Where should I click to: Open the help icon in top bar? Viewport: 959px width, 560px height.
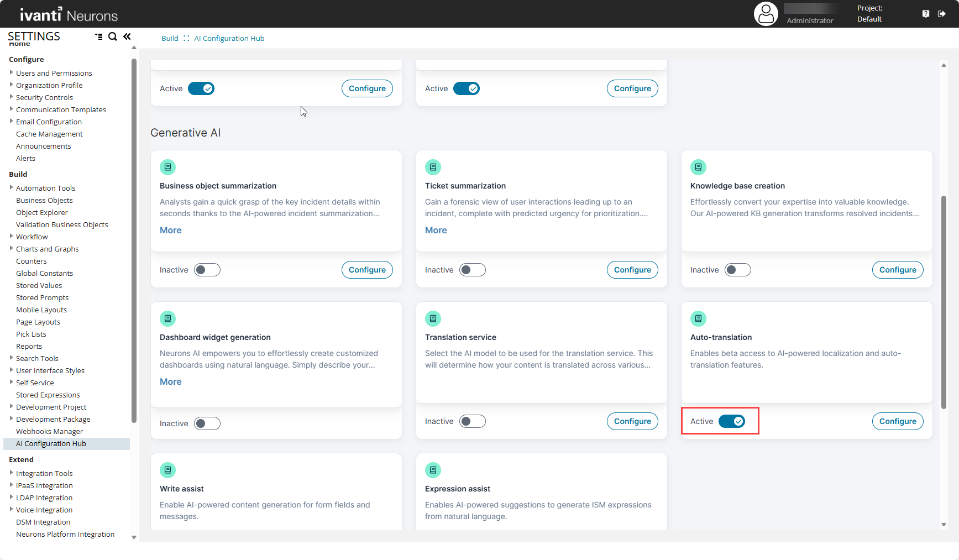click(926, 14)
